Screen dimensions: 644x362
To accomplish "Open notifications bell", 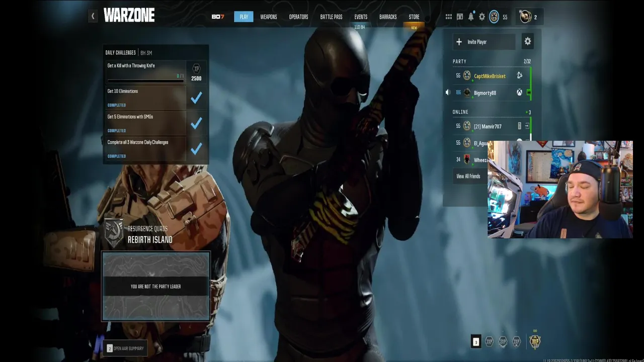I will click(471, 17).
